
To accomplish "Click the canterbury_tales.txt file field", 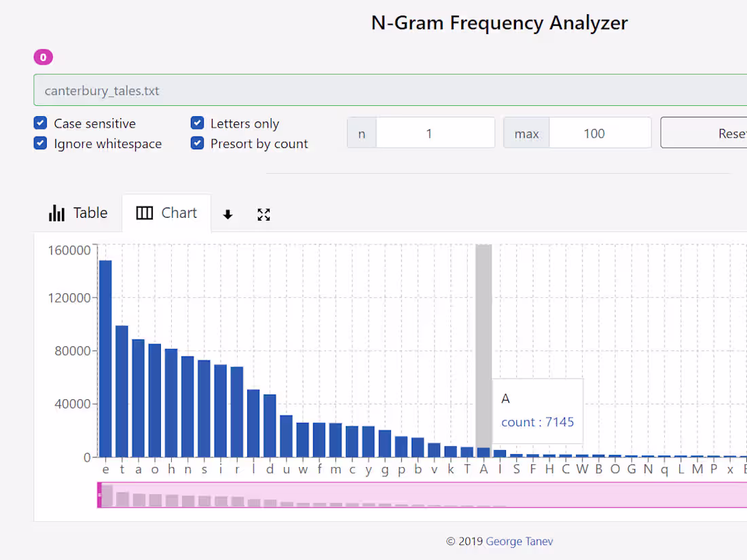I will [272, 90].
